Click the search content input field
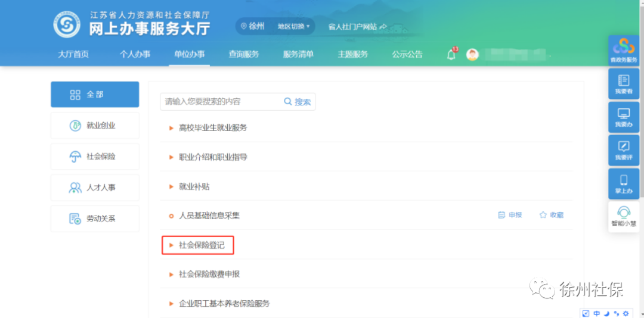The height and width of the screenshot is (318, 644). tap(219, 102)
